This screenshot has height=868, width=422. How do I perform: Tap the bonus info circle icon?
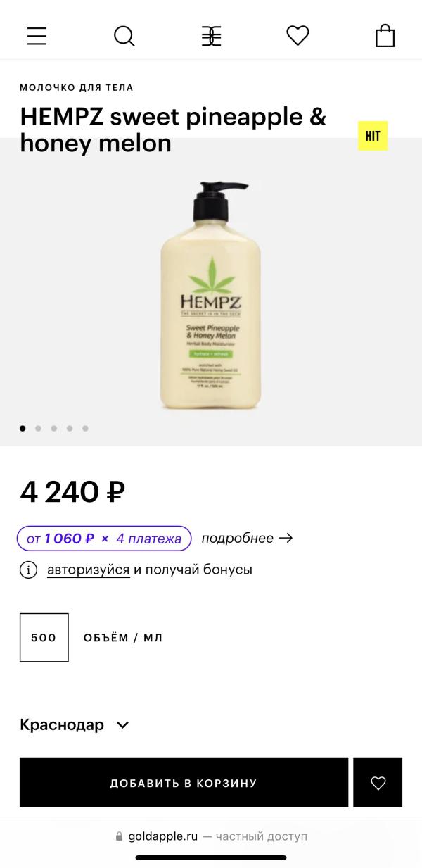[x=28, y=570]
